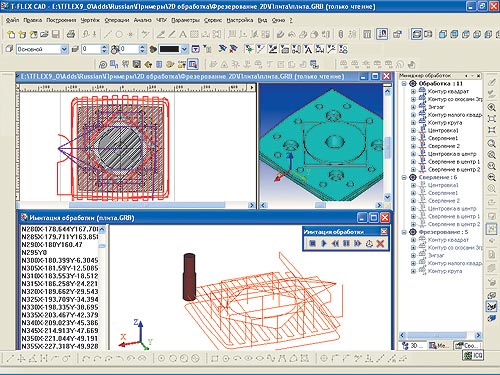The image size is (500, 375).
Task: Increase the first level spinner value
Action: 104,47
